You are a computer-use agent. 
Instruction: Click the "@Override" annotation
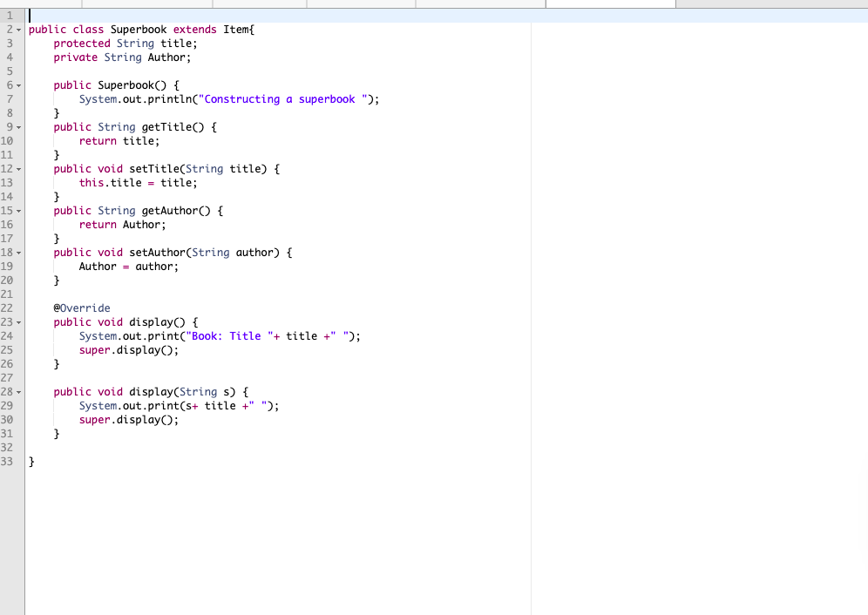(82, 307)
